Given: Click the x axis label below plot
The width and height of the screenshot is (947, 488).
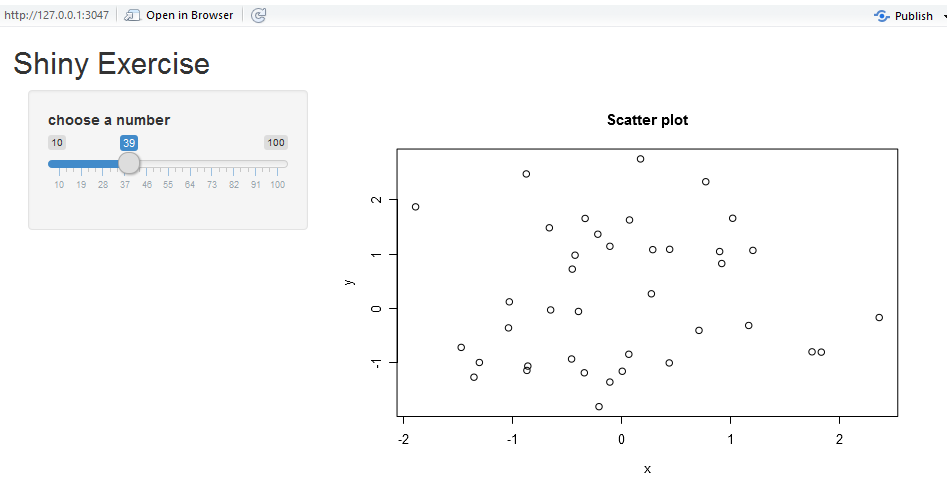Looking at the screenshot, I should (647, 469).
